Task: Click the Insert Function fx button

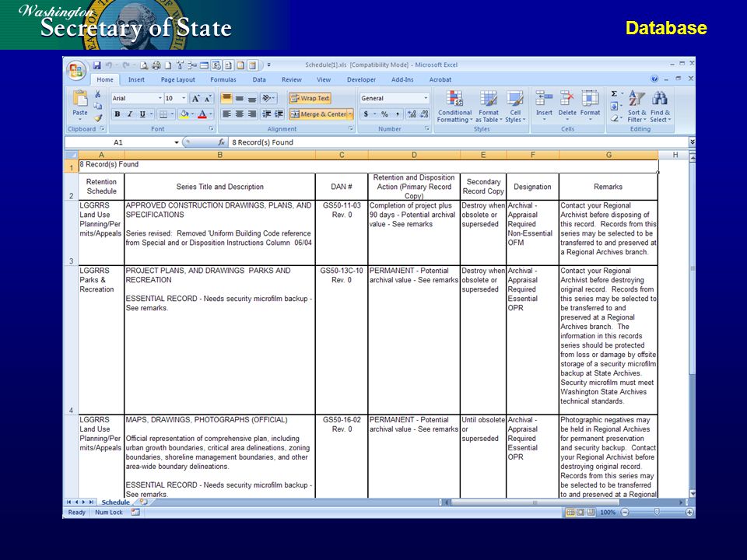Action: pos(221,142)
